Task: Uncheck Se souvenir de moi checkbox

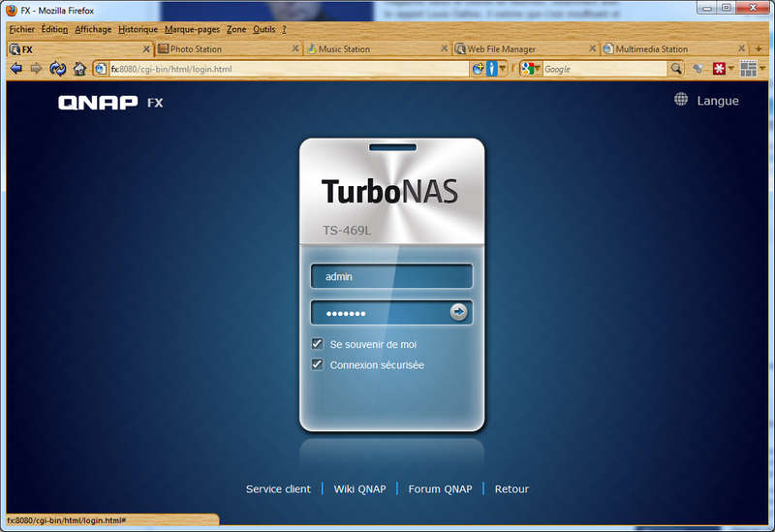Action: [x=317, y=344]
